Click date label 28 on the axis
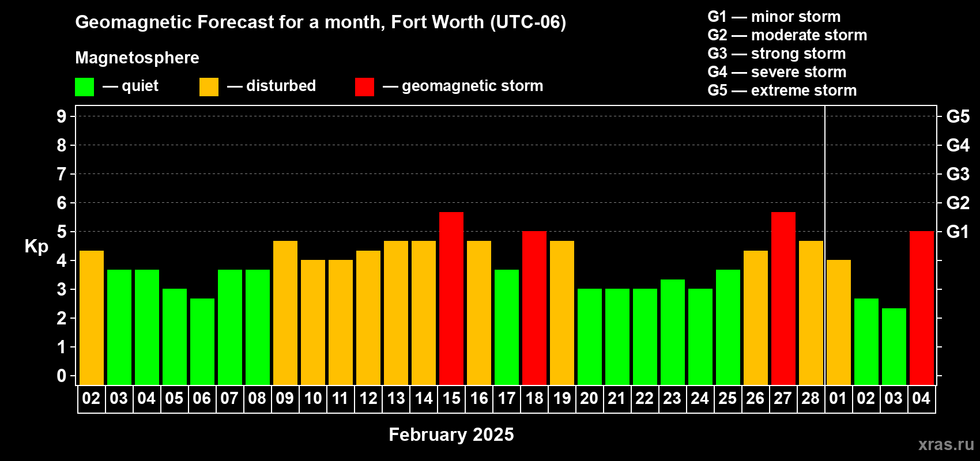Viewport: 980px width, 461px height. pos(811,399)
